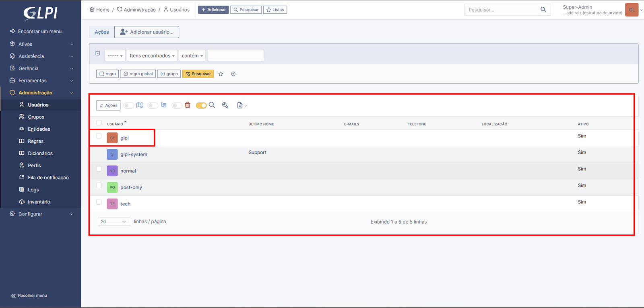Open the rows per page dropdown
Screen dimensions: 644x308
(114, 222)
